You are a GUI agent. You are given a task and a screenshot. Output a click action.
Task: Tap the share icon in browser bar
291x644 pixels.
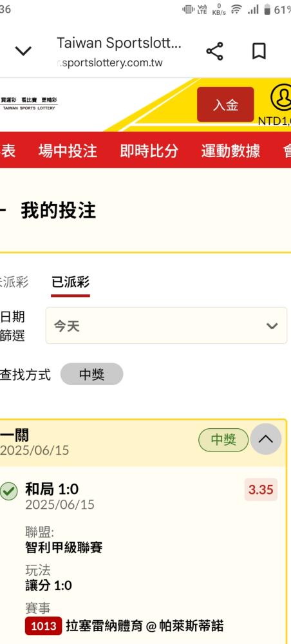click(x=214, y=52)
